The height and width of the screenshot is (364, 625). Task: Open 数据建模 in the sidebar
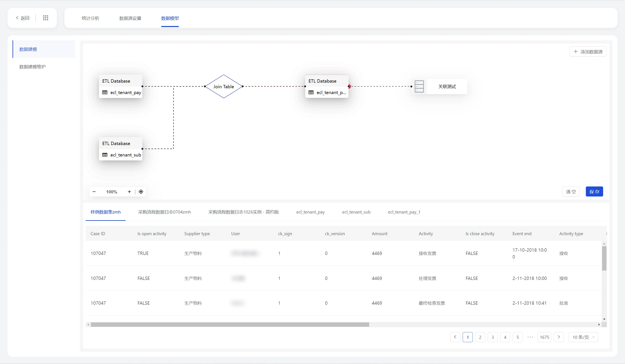[x=44, y=49]
